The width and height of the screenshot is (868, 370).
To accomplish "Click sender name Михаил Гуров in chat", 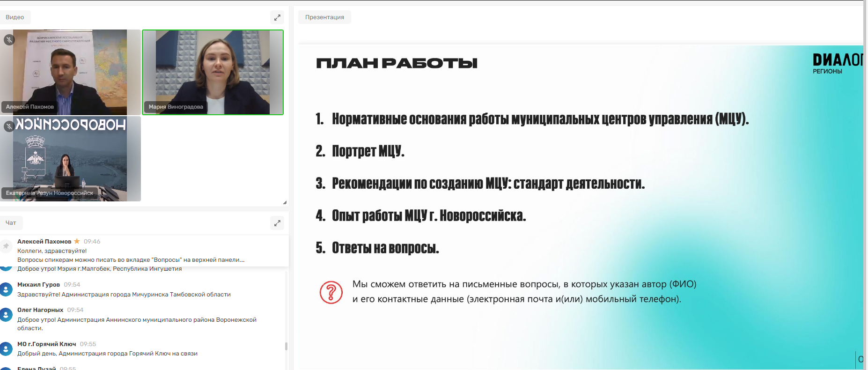I will (x=39, y=284).
